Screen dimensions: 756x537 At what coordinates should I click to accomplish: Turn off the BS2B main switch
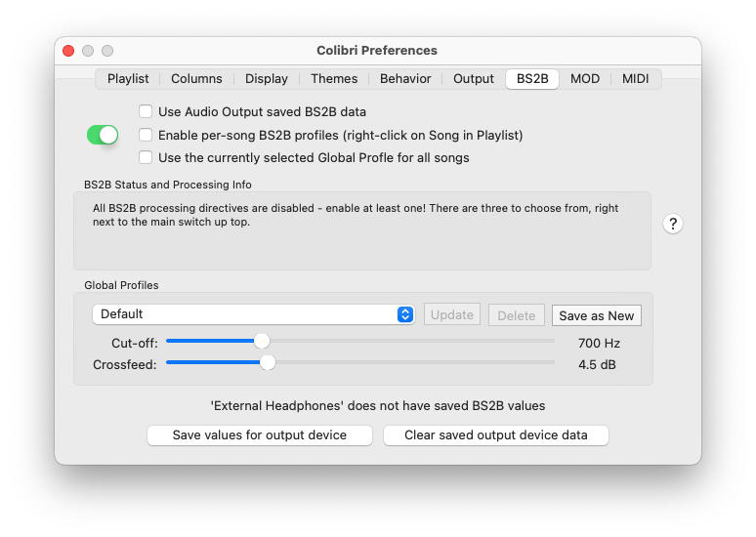(x=103, y=135)
